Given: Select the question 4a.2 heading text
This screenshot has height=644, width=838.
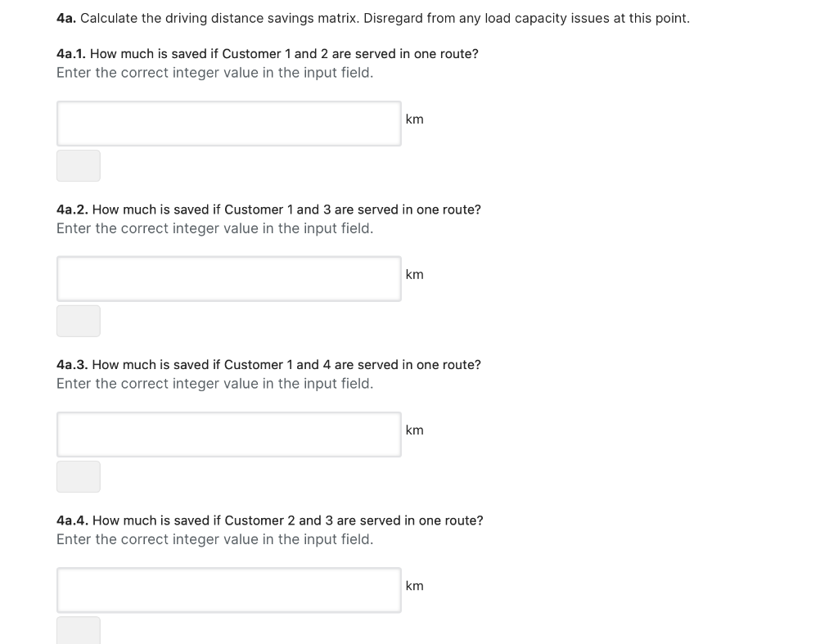Looking at the screenshot, I should [268, 209].
